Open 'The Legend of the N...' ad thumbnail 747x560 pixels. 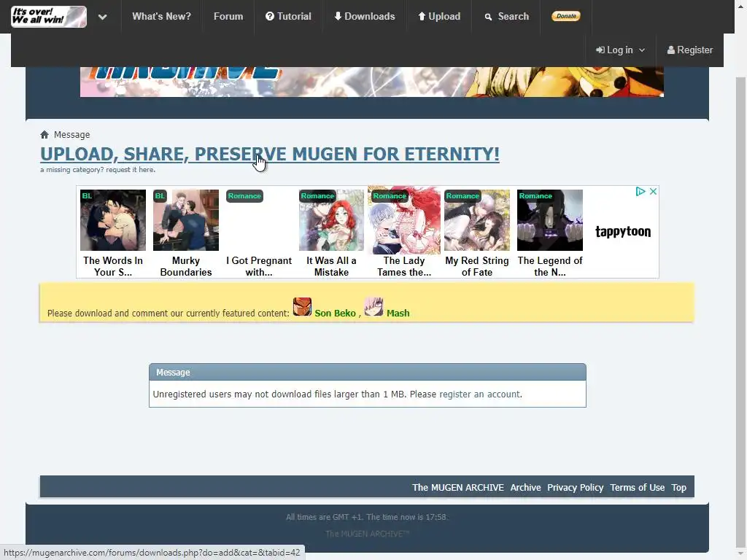pyautogui.click(x=550, y=220)
